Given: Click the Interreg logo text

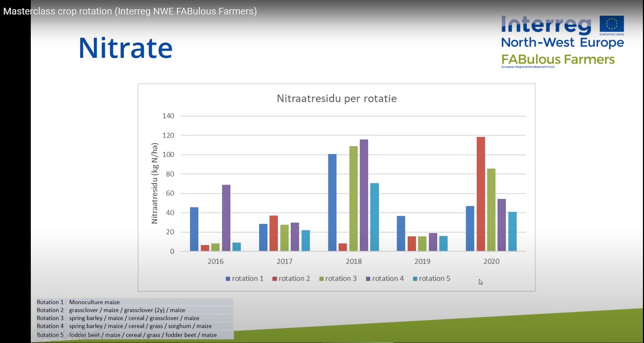Looking at the screenshot, I should click(546, 25).
